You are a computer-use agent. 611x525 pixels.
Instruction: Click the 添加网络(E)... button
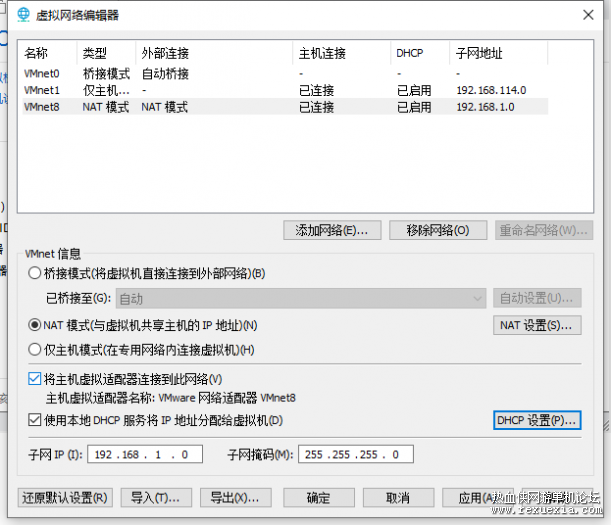point(332,230)
